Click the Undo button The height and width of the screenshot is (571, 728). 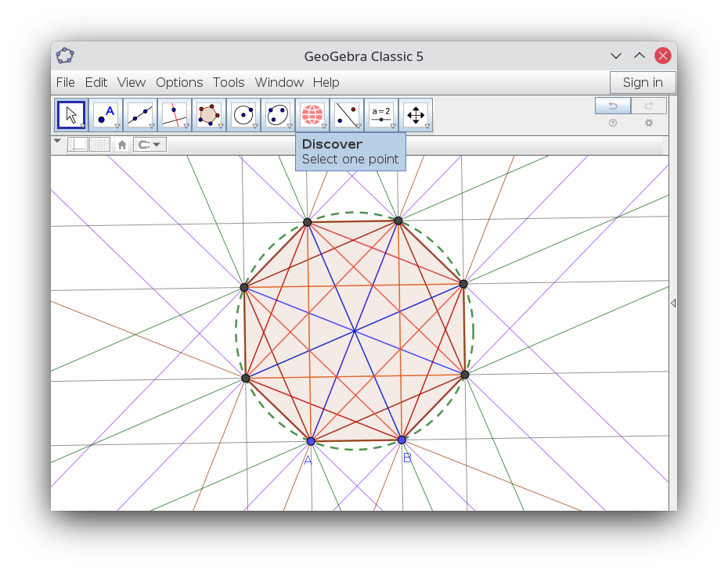[x=613, y=106]
